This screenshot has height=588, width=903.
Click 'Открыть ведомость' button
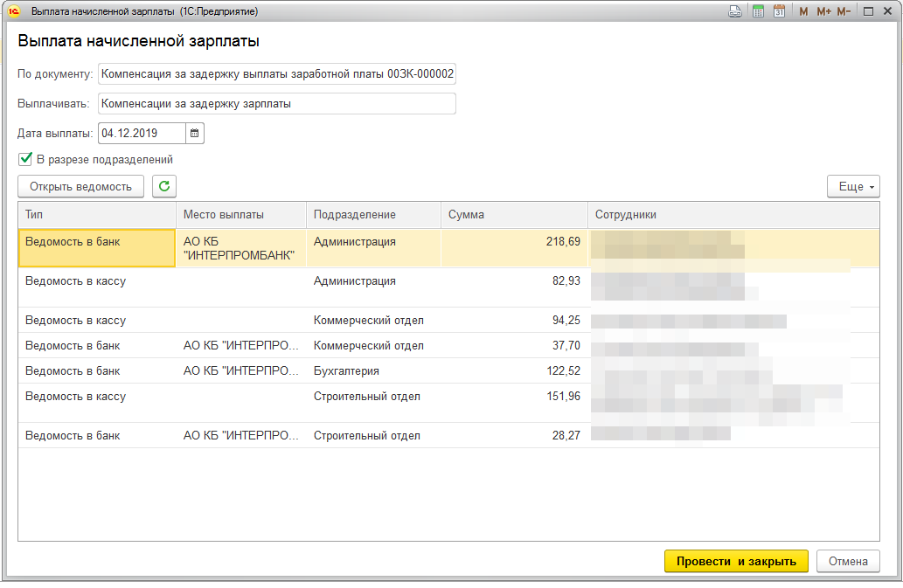pos(80,186)
